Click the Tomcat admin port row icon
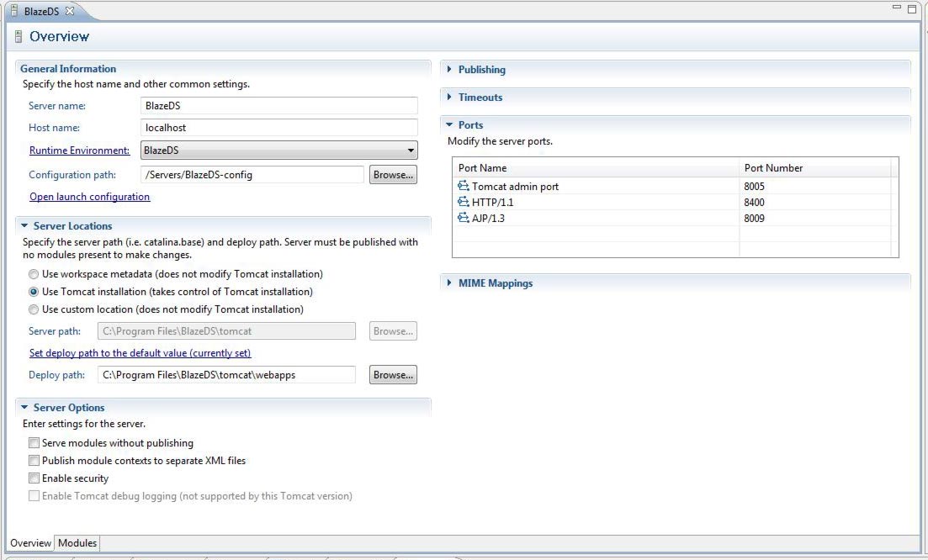Screen dimensions: 928x560 pos(463,186)
